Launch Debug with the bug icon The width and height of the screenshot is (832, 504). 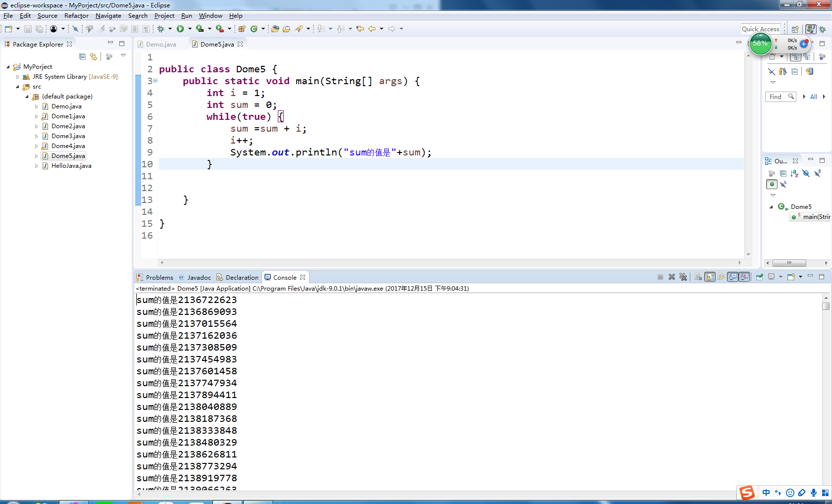(161, 29)
